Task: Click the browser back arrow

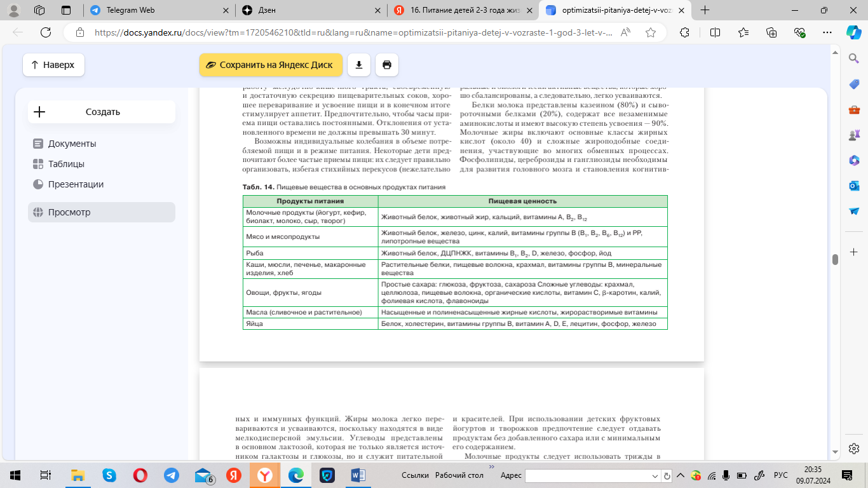Action: [x=18, y=32]
